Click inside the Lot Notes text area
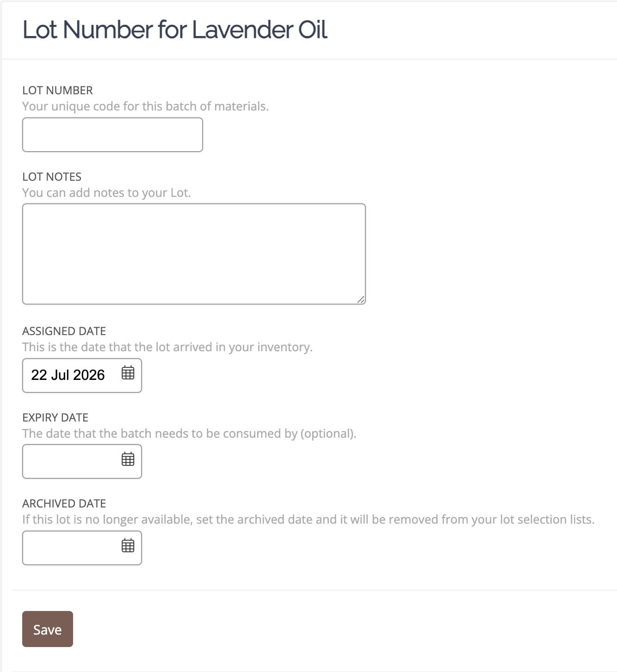 (x=194, y=254)
